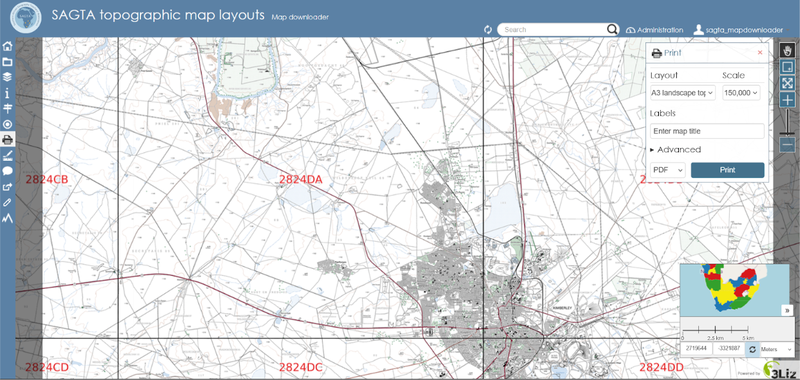This screenshot has width=800, height=380.
Task: Open the sagta_mapdownloader user menu
Action: click(x=742, y=30)
